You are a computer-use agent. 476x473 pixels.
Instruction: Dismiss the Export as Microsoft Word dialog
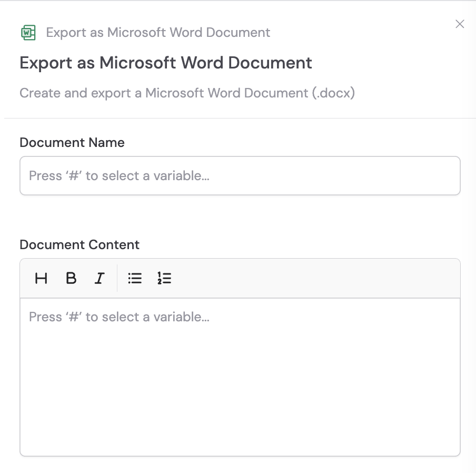pos(460,24)
